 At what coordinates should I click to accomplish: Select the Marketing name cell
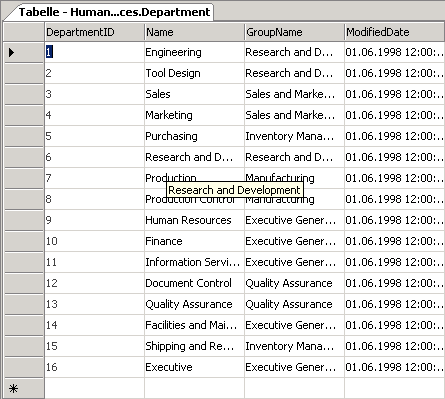coord(194,115)
